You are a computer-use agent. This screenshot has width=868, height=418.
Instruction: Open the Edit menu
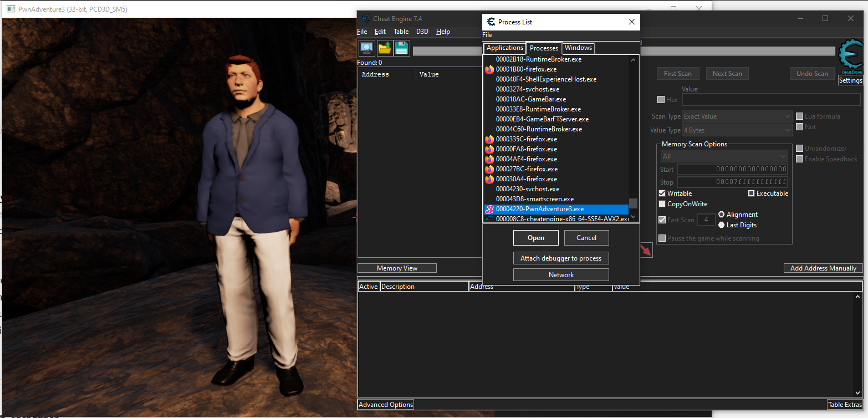380,32
